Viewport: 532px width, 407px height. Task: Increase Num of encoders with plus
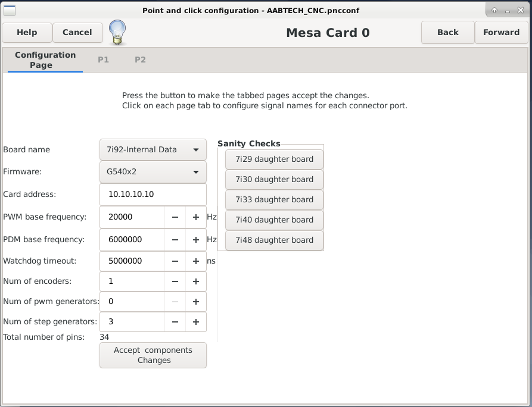tap(196, 281)
